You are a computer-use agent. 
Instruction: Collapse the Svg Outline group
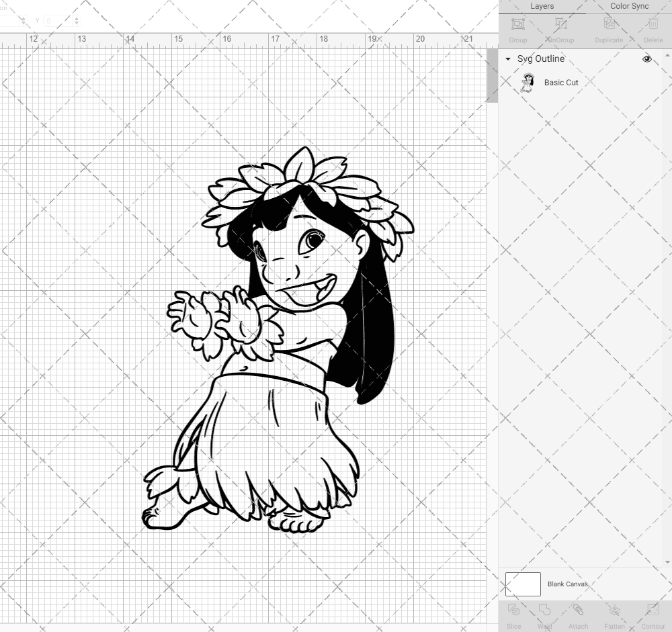coord(507,59)
